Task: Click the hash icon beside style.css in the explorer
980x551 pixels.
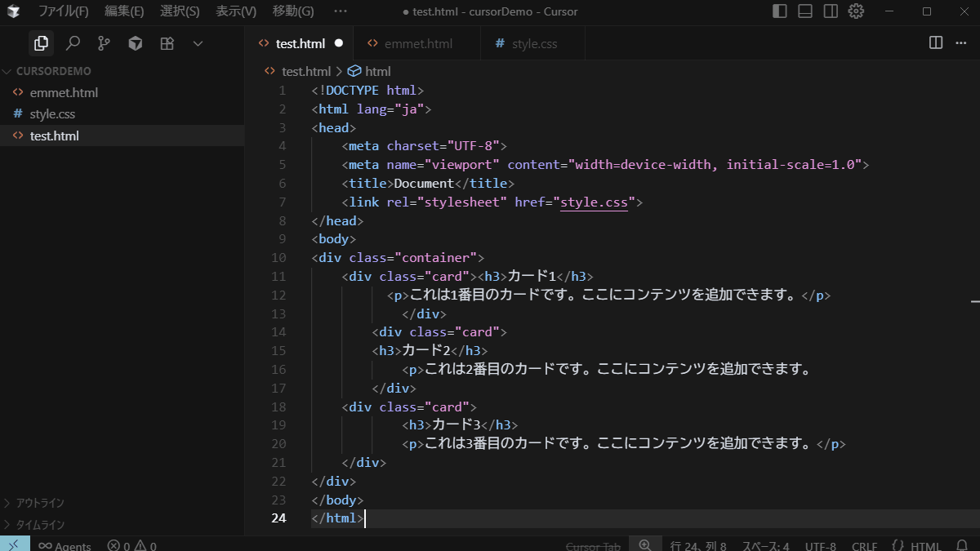Action: [18, 114]
